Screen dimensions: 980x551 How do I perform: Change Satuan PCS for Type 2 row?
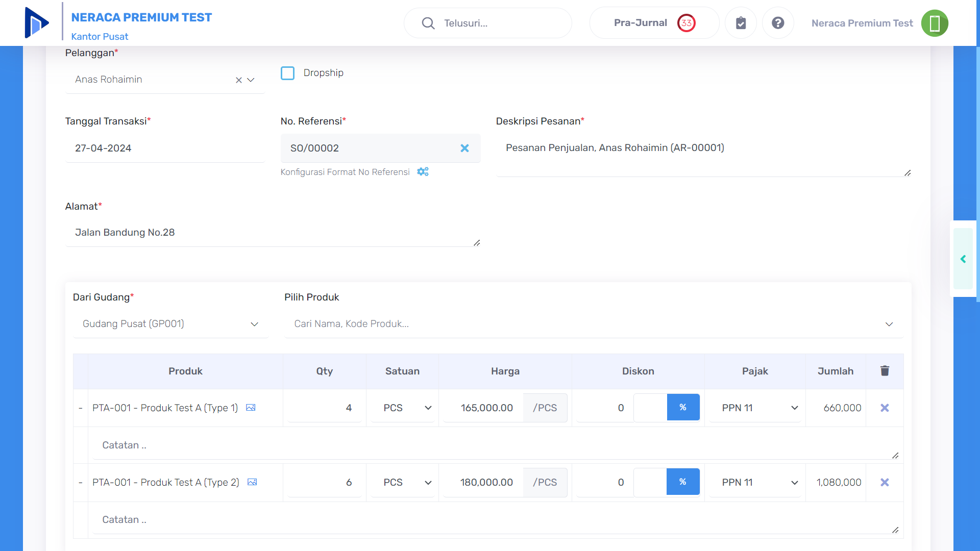403,483
